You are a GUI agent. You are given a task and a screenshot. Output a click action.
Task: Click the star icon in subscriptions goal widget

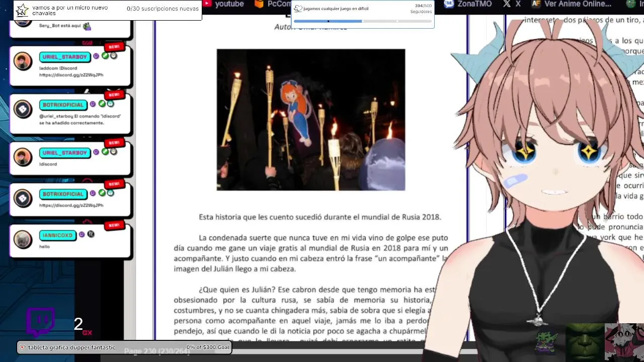23,10
